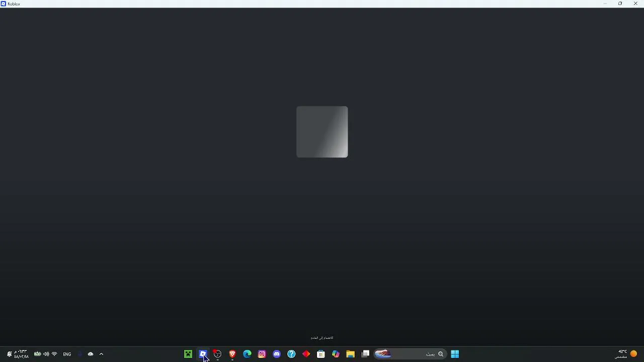Open the clock and date flyout
This screenshot has height=362, width=644.
21,354
